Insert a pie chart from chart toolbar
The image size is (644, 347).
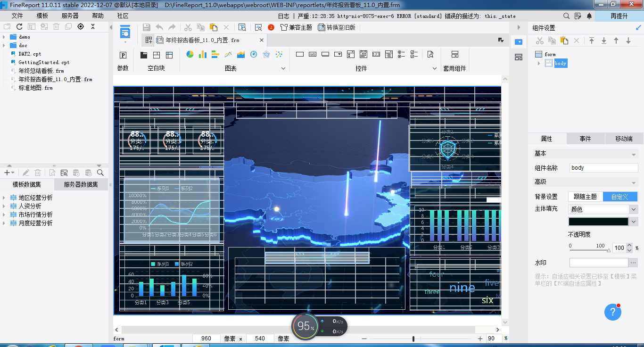click(x=190, y=55)
